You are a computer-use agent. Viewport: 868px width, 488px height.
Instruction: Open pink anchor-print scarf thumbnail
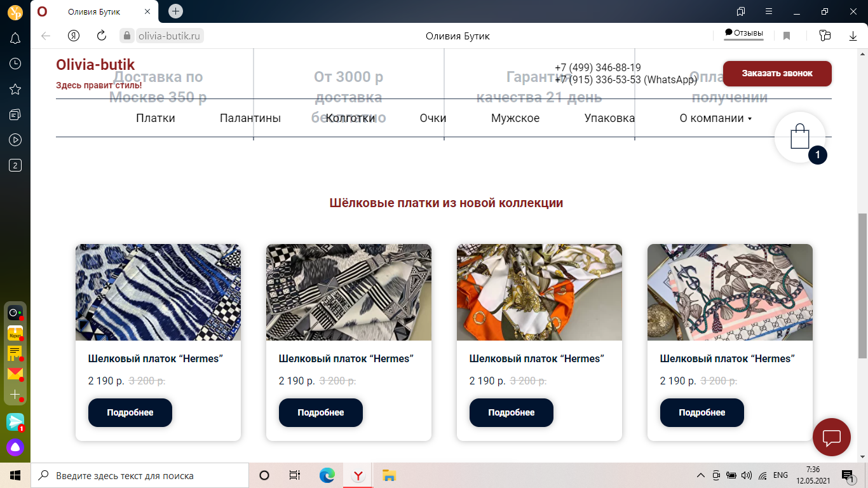pos(730,292)
